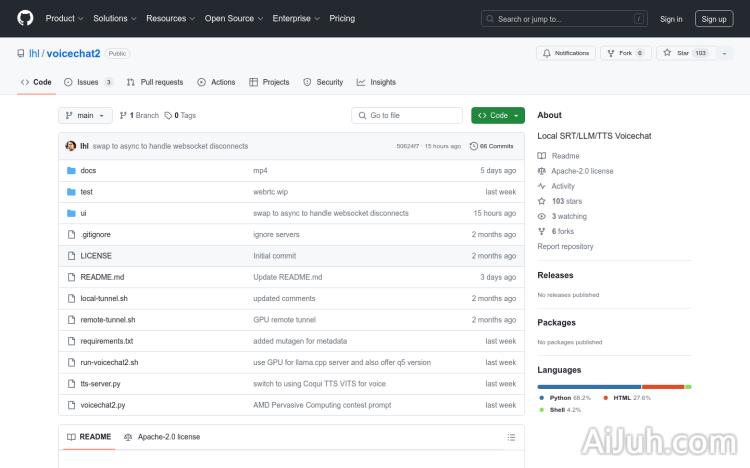
Task: Click the Python languages color bar
Action: click(x=589, y=386)
